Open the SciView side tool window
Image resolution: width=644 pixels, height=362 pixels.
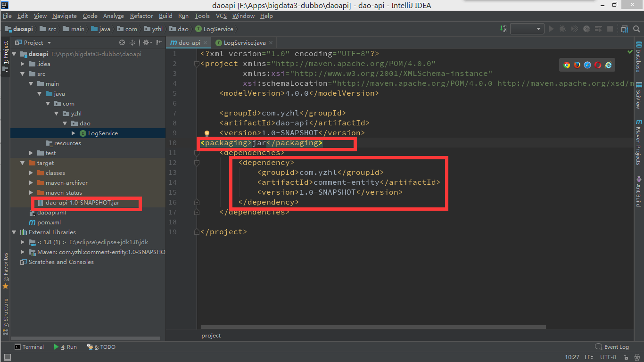[639, 96]
